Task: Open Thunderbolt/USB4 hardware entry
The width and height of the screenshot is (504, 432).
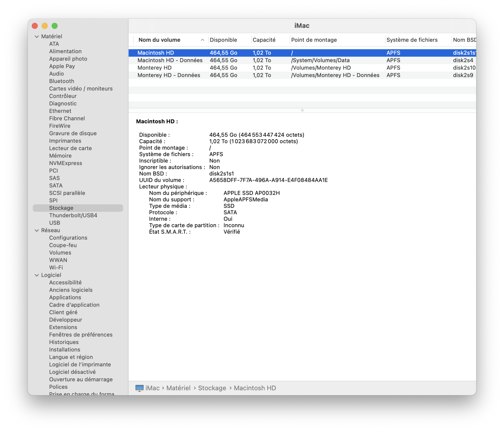Action: [73, 215]
